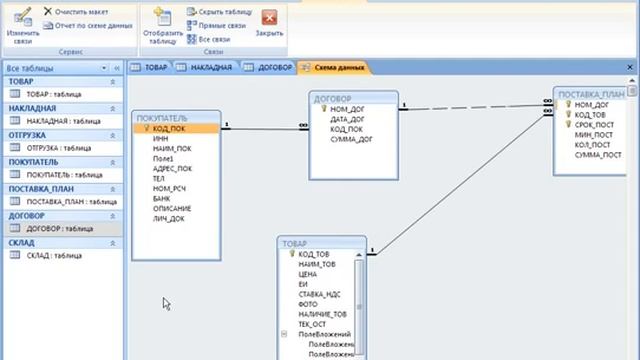Click the schema area scroll-up arrow
The height and width of the screenshot is (360, 640).
632,80
